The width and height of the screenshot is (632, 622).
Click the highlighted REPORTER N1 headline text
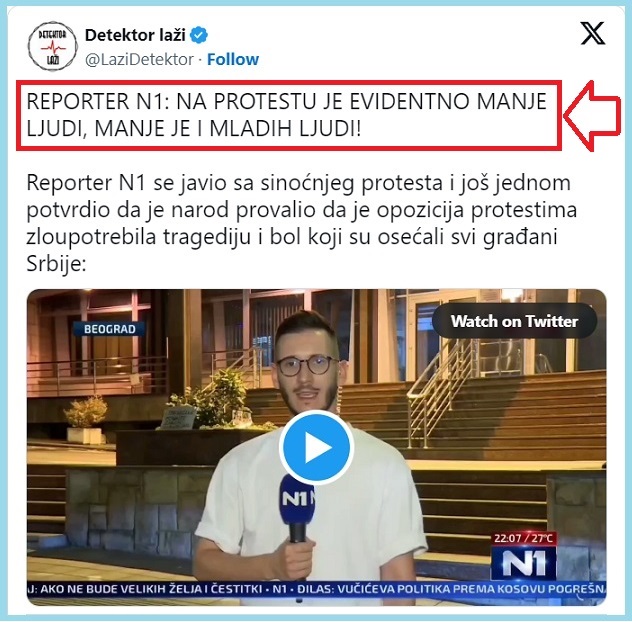pos(287,115)
